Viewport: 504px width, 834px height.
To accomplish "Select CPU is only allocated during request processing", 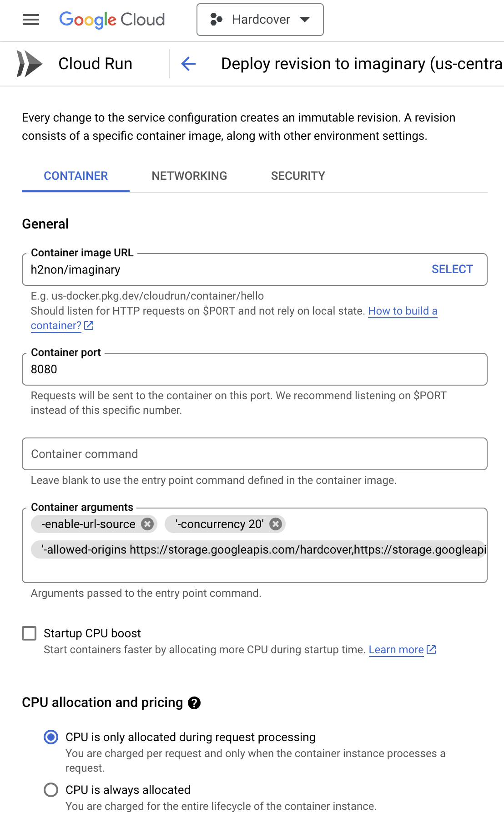I will tap(51, 737).
